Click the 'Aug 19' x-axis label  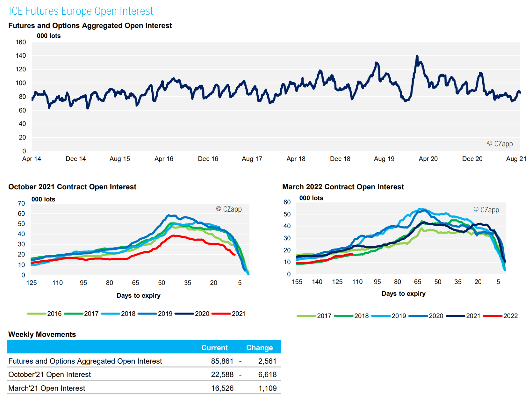pos(384,159)
